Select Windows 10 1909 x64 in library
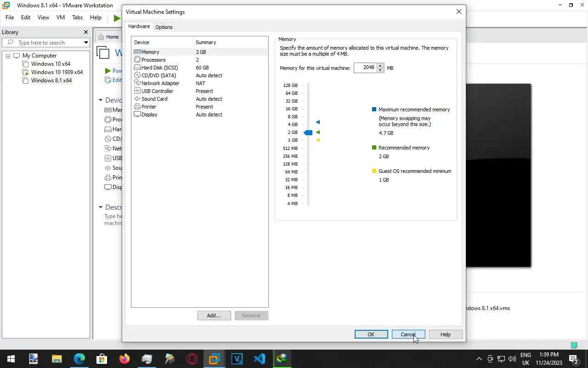The image size is (588, 368). click(57, 72)
